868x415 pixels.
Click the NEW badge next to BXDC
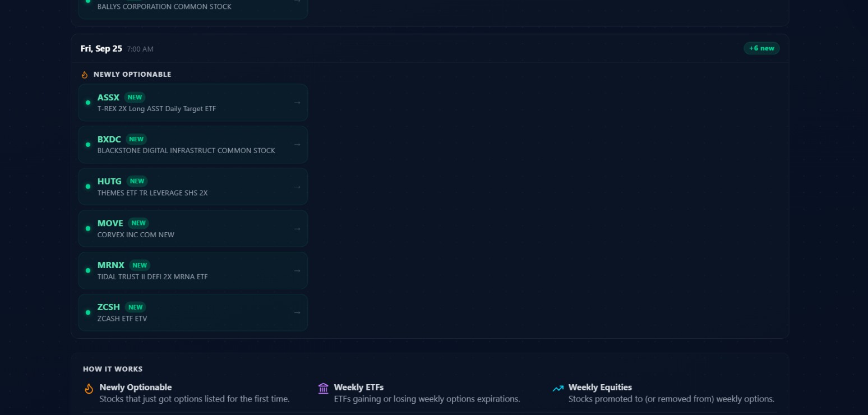point(136,139)
